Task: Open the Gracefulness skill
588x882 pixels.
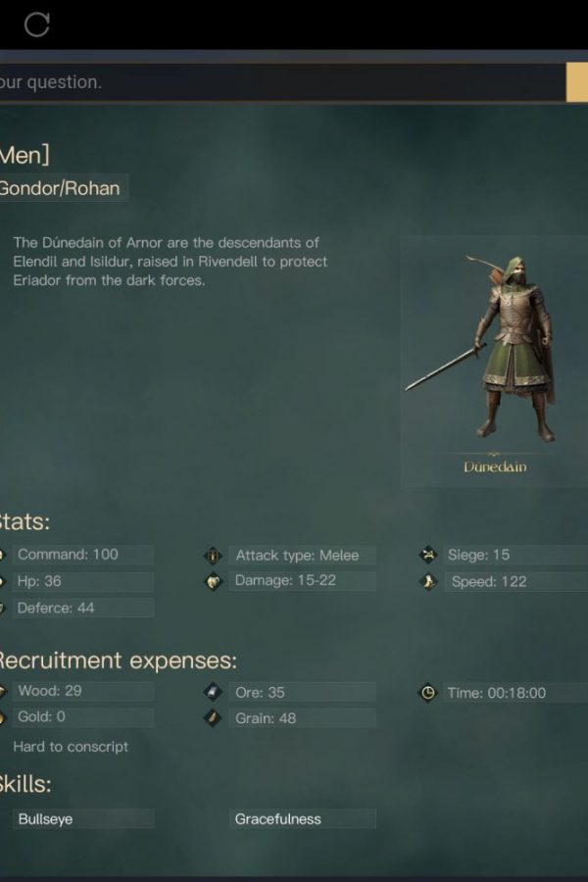Action: pyautogui.click(x=302, y=819)
